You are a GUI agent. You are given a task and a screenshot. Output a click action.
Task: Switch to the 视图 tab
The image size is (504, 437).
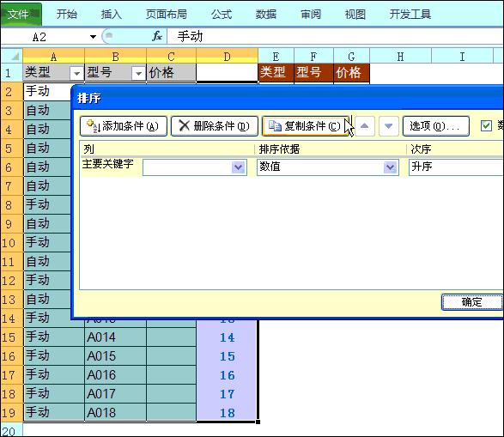pyautogui.click(x=355, y=14)
